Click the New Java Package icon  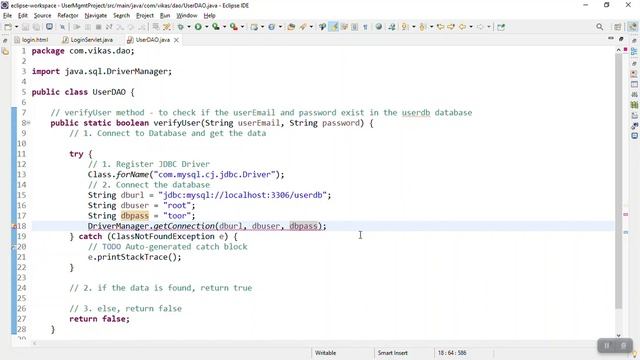(x=254, y=27)
